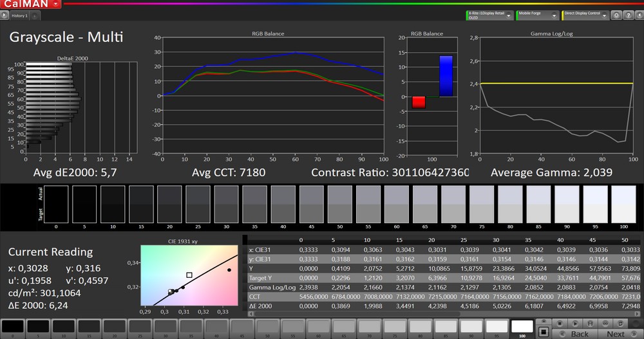Open settings with the gear icon
Screen dimensions: 644x339
[x=616, y=15]
